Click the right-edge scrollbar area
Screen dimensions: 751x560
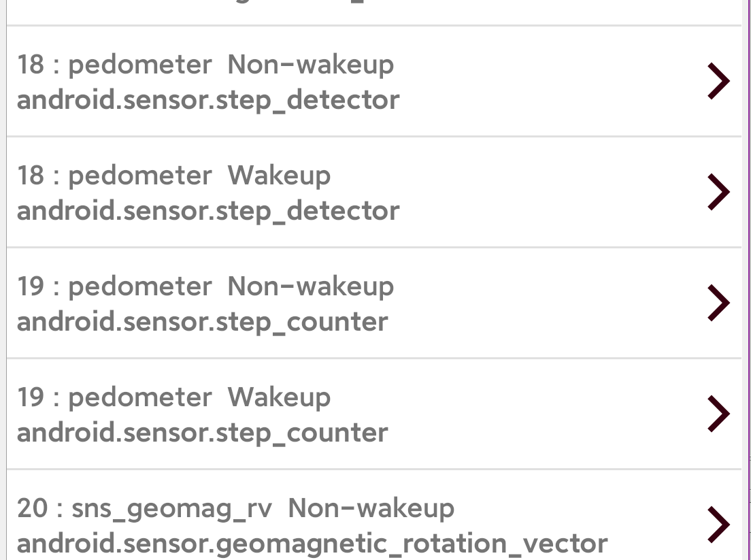(x=748, y=272)
